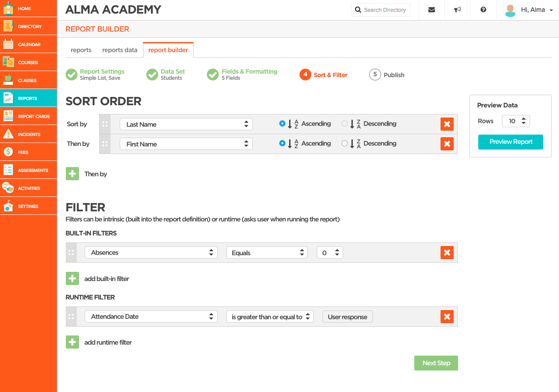Select Ascending for Last Name sort
The width and height of the screenshot is (559, 392).
282,124
